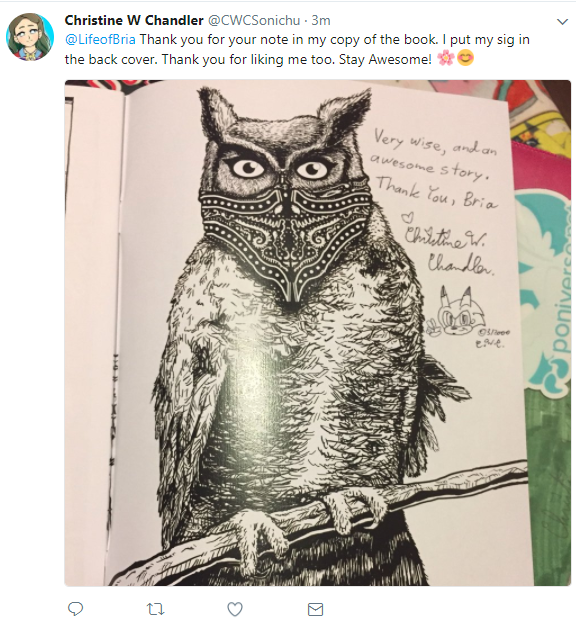Open the @CWCSonichu handle link
Image resolution: width=576 pixels, height=622 pixels.
tap(254, 20)
